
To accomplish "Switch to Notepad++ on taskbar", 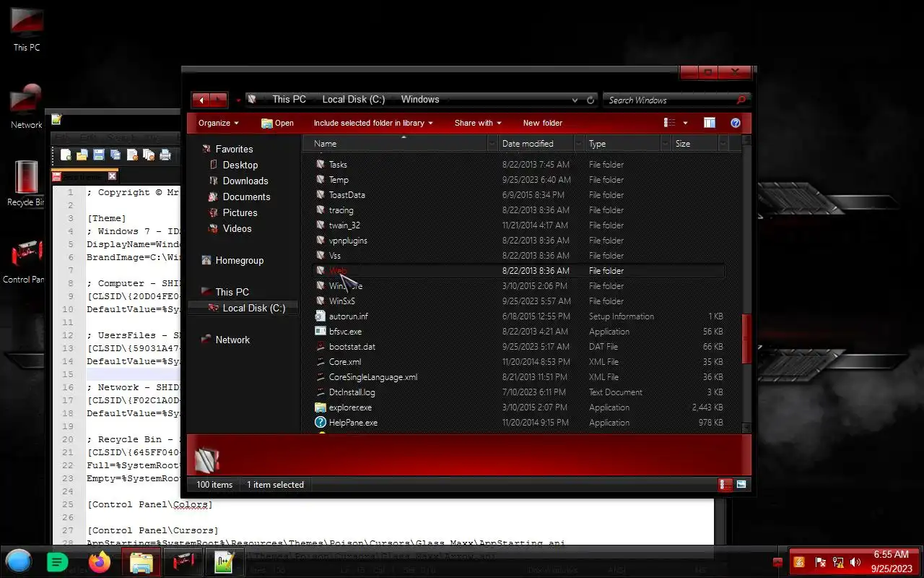I will [x=225, y=561].
